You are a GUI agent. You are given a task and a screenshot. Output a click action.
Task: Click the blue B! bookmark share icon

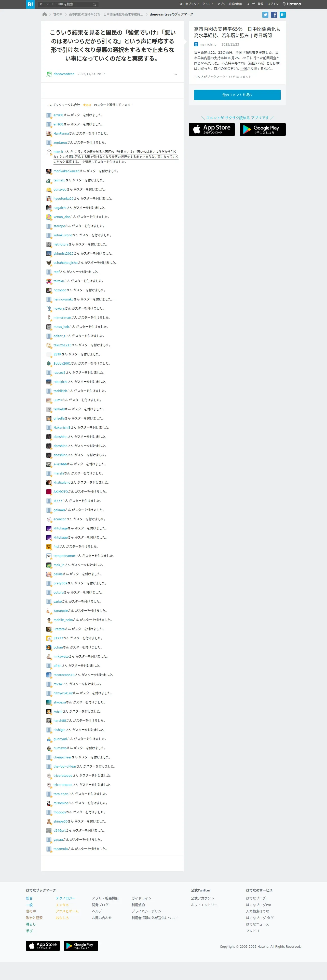coord(282,15)
